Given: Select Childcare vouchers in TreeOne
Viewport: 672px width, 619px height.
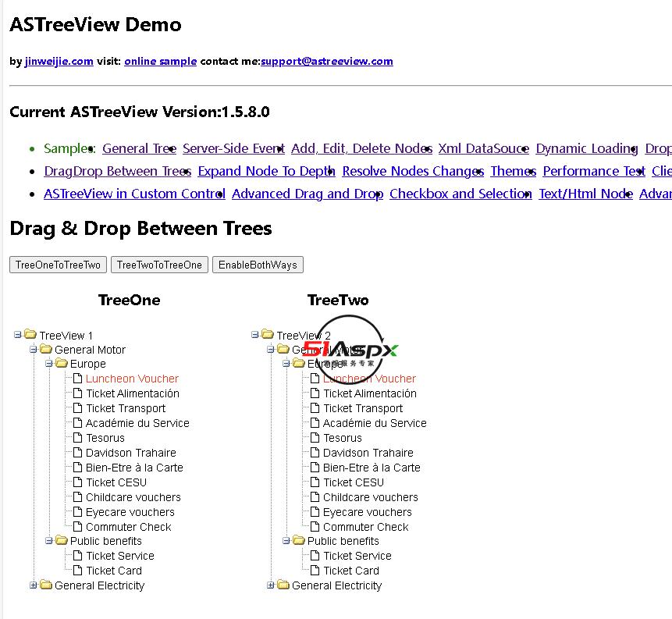Looking at the screenshot, I should coord(133,497).
